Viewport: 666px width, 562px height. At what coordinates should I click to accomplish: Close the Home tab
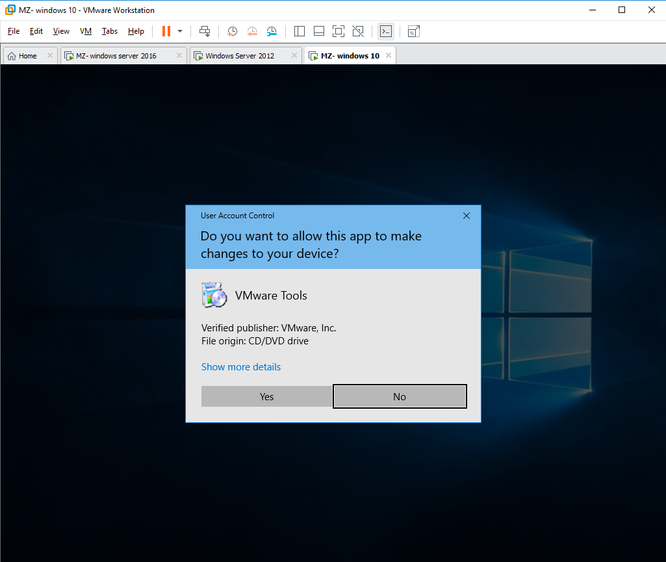[50, 55]
